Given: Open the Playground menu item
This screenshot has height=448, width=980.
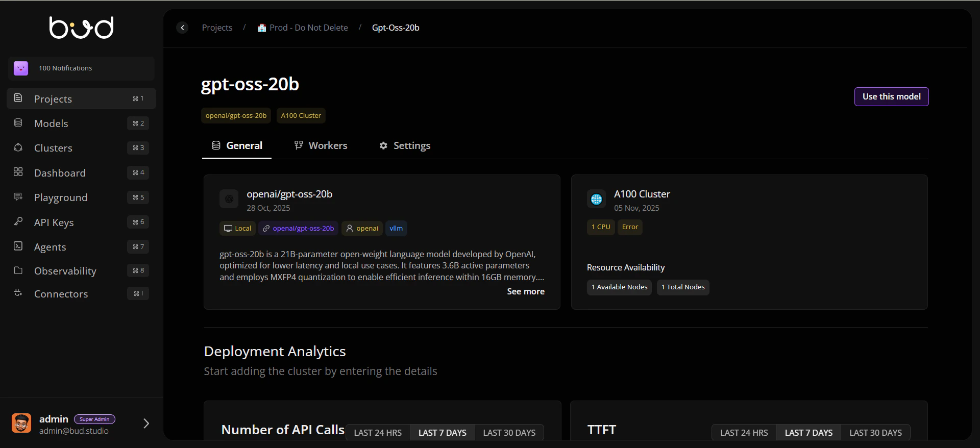Looking at the screenshot, I should click(81, 197).
